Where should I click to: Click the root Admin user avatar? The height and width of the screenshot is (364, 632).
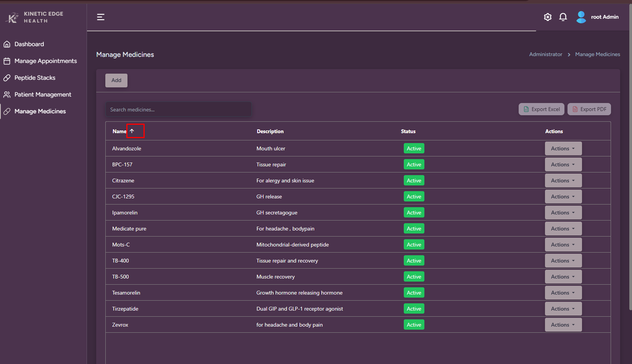581,17
